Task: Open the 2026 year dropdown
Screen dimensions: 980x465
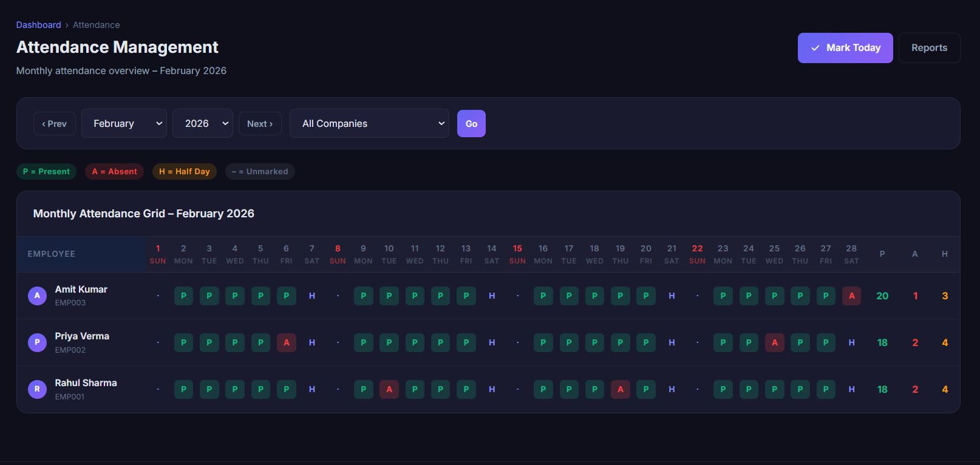Action: point(202,123)
